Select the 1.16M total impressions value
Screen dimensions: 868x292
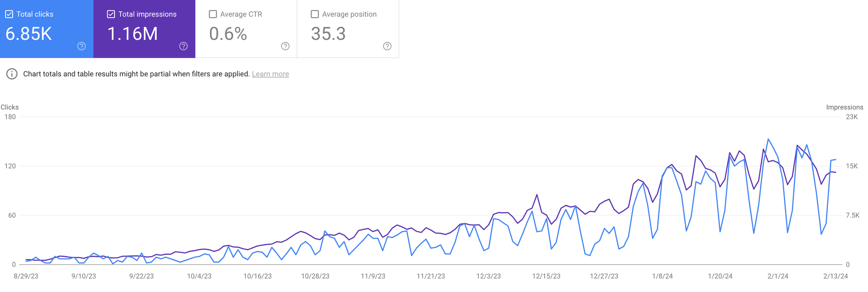(x=133, y=34)
